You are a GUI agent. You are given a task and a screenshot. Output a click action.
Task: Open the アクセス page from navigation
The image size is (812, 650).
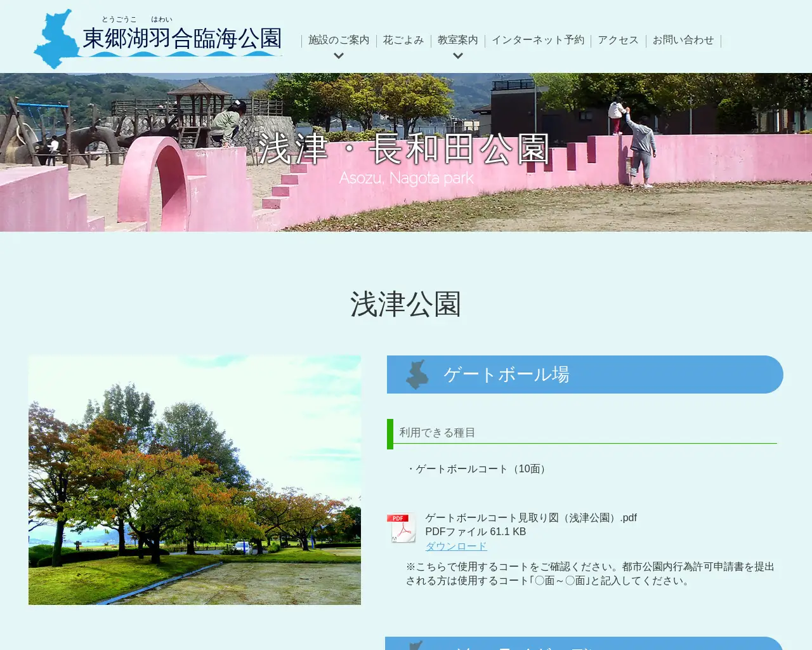coord(617,39)
